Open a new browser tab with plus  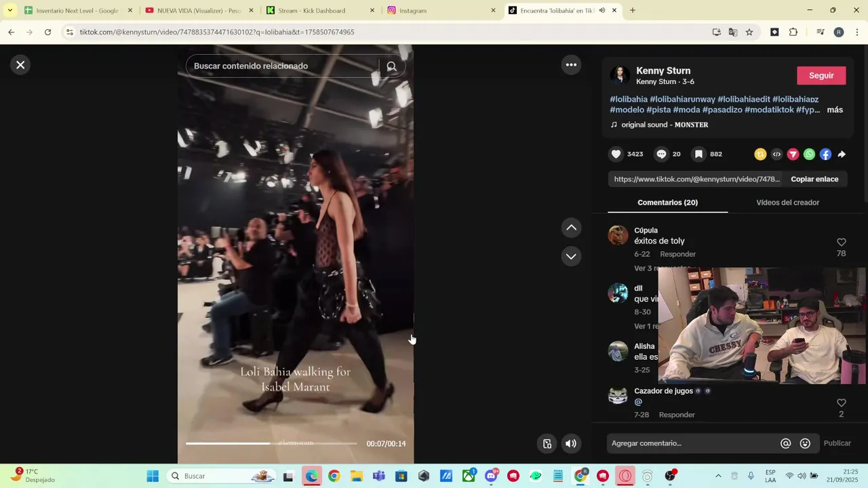tap(632, 10)
